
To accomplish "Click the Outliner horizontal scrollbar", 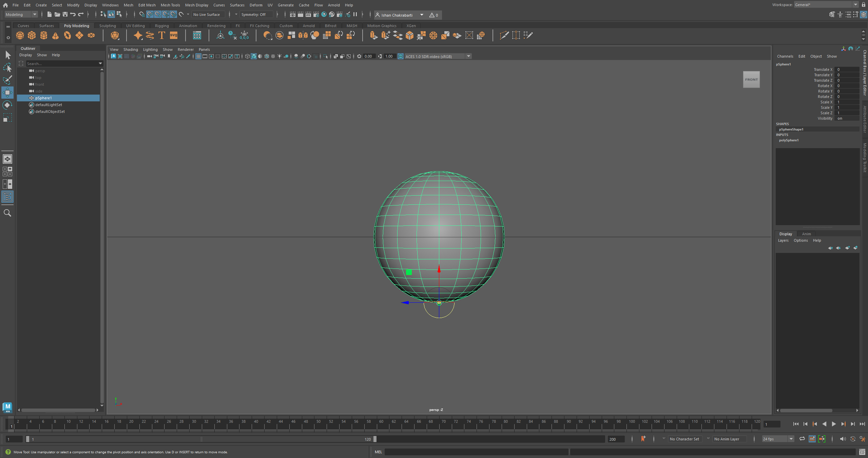I will click(58, 410).
